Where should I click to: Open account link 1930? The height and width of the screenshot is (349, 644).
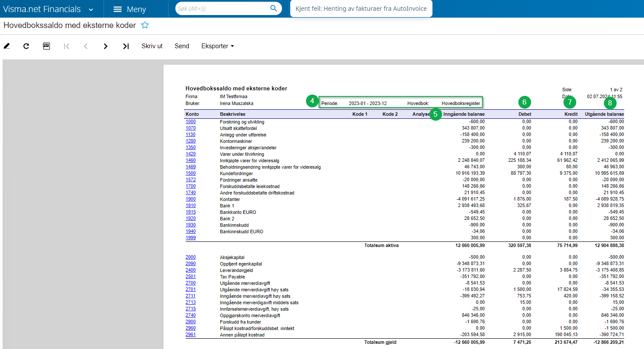pos(190,225)
